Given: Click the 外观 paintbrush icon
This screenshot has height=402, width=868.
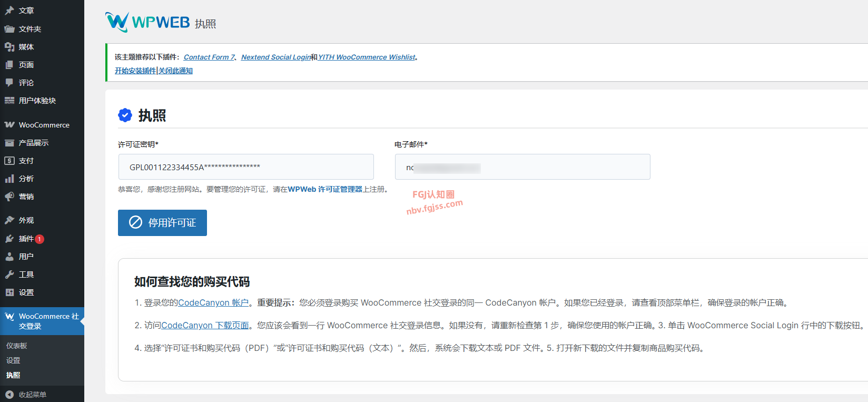Looking at the screenshot, I should pos(9,220).
